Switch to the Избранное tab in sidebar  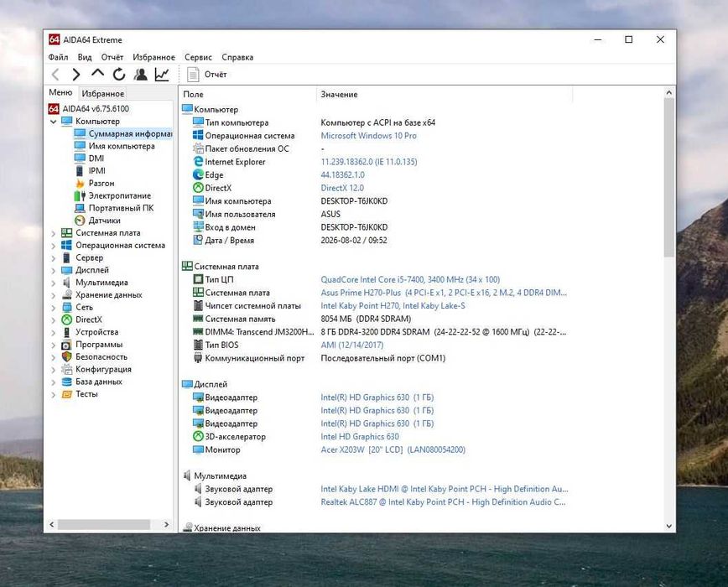coord(103,93)
